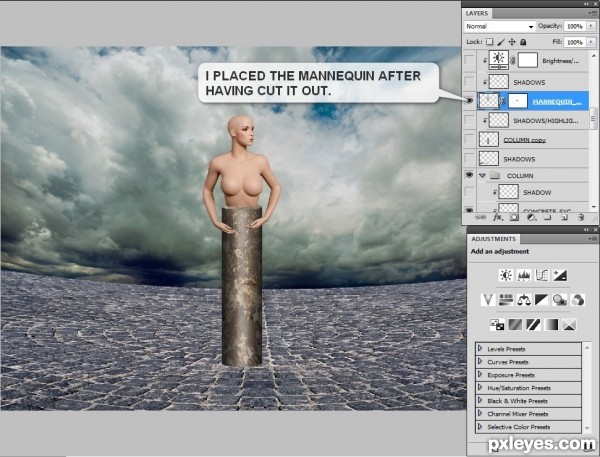Open the Layers panel options menu
The height and width of the screenshot is (457, 600).
[x=593, y=13]
